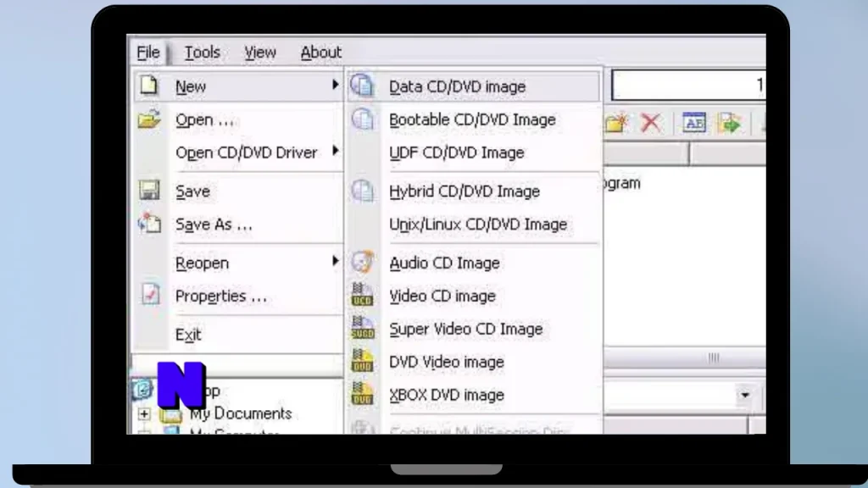The height and width of the screenshot is (488, 868).
Task: Click the new folder toolbar icon
Action: [x=616, y=122]
